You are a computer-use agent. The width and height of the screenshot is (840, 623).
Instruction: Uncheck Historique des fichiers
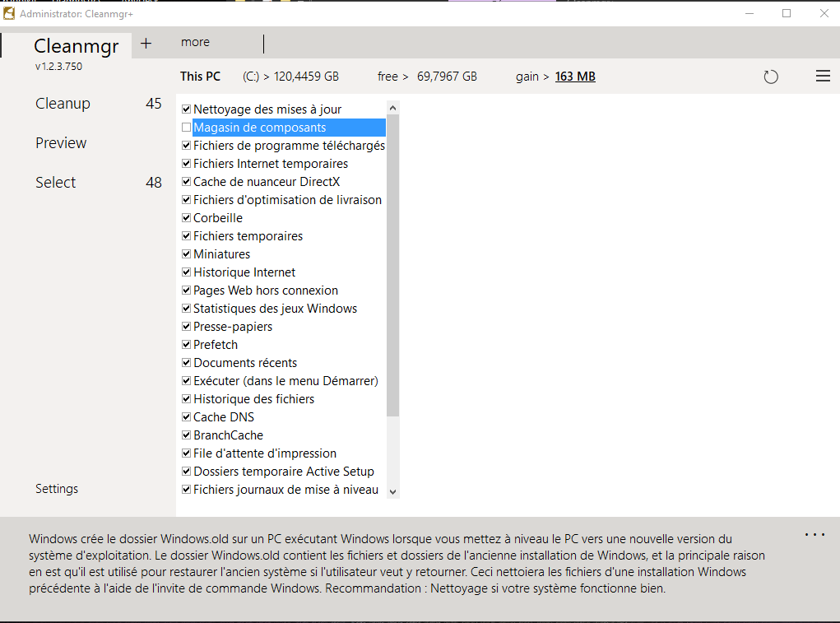tap(187, 399)
